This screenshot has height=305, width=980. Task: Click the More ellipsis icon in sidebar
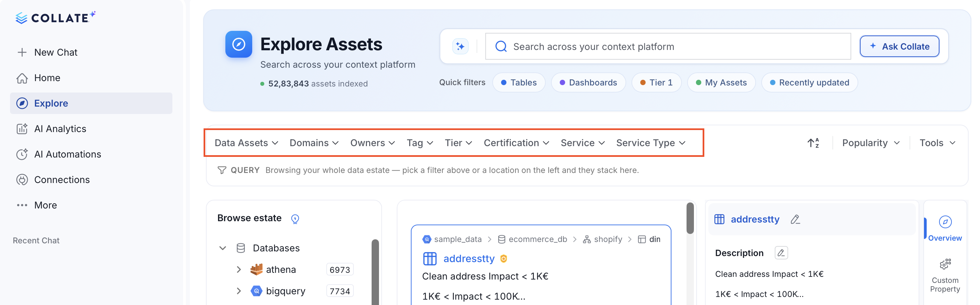click(x=22, y=205)
